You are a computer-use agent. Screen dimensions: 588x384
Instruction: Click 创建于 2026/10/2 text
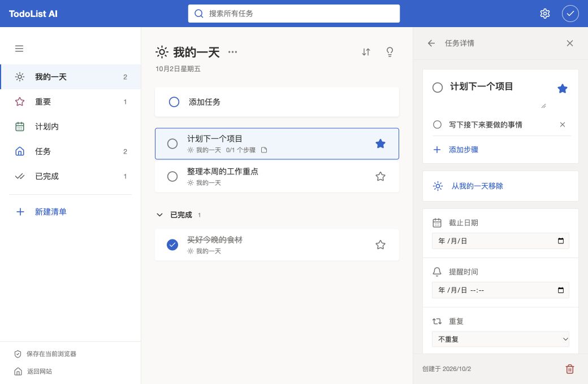446,369
